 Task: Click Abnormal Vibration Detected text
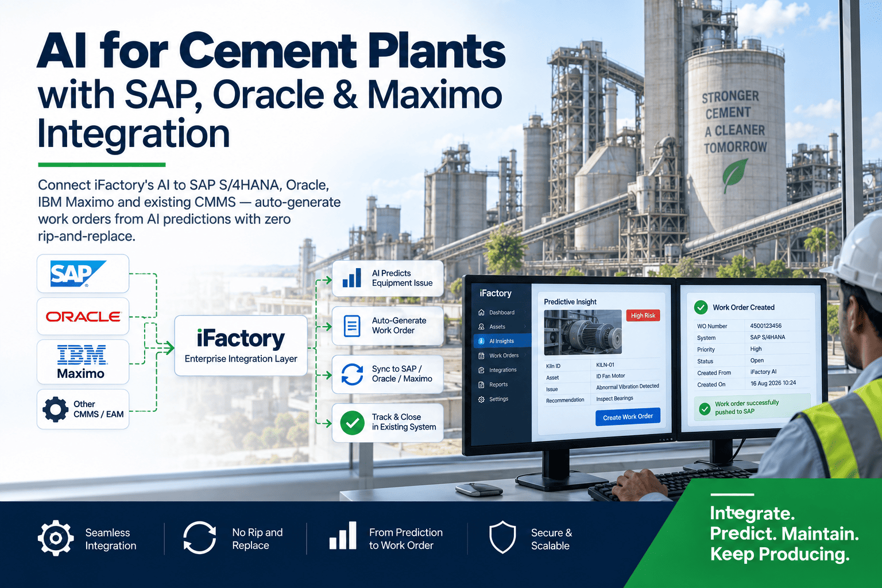tap(628, 386)
